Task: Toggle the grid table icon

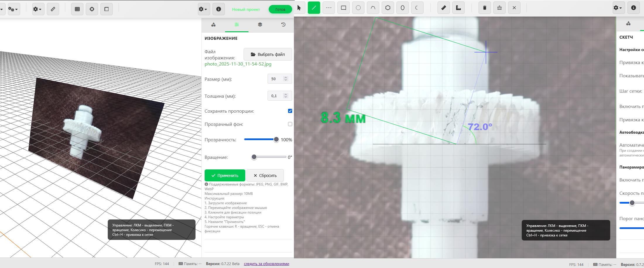Action: pyautogui.click(x=77, y=9)
